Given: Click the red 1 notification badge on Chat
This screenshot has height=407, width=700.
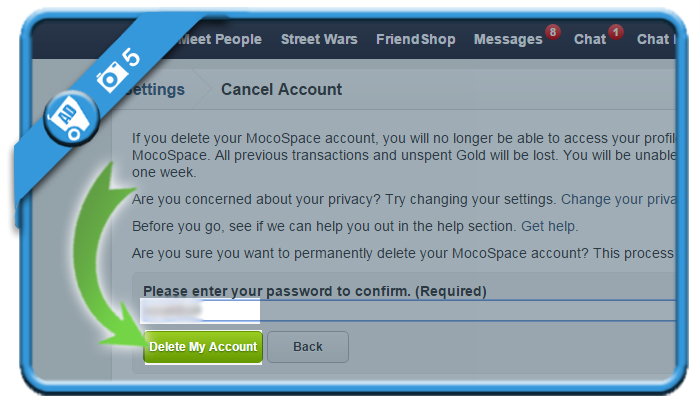Looking at the screenshot, I should [x=616, y=32].
